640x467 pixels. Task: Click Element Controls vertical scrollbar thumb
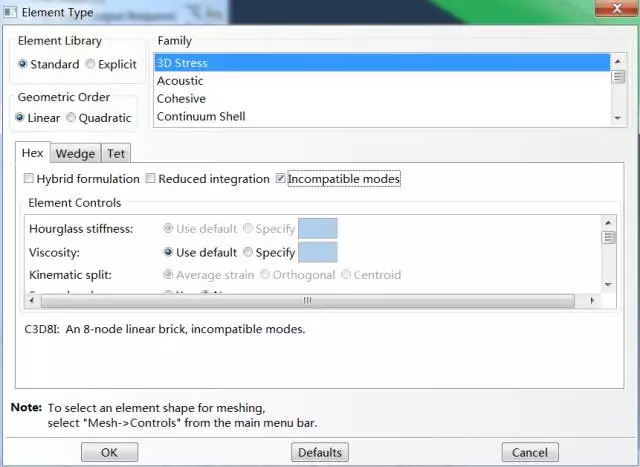(x=608, y=237)
